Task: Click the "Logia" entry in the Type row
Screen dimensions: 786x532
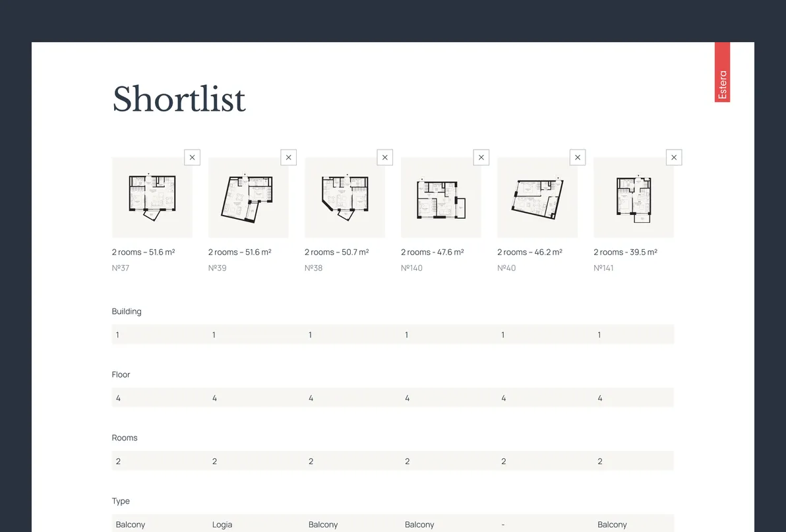Action: pos(222,524)
